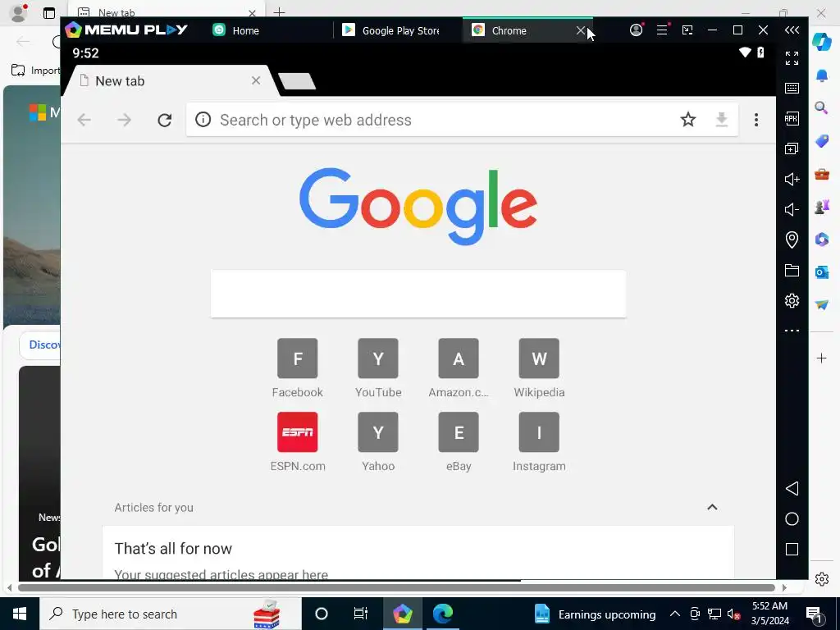Open MEmu shared folder icon
This screenshot has width=840, height=630.
tap(792, 270)
